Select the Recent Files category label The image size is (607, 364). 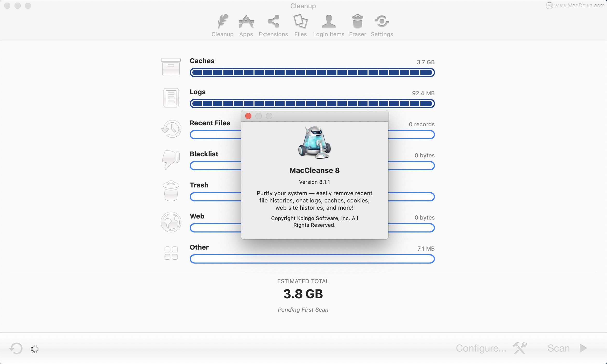(210, 123)
